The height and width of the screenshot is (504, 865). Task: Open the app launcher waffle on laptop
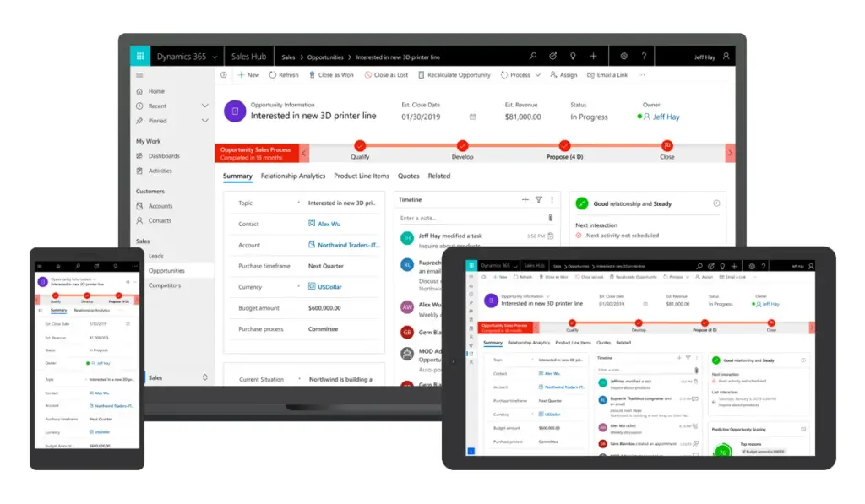click(x=140, y=57)
